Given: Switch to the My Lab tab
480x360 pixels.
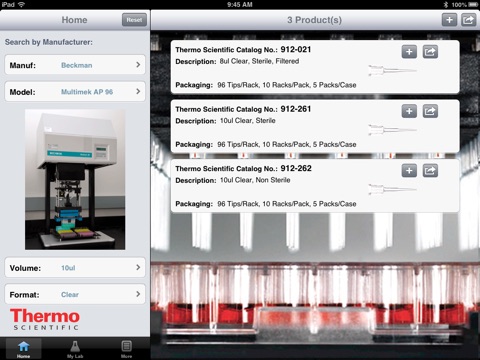Looking at the screenshot, I should [75, 349].
